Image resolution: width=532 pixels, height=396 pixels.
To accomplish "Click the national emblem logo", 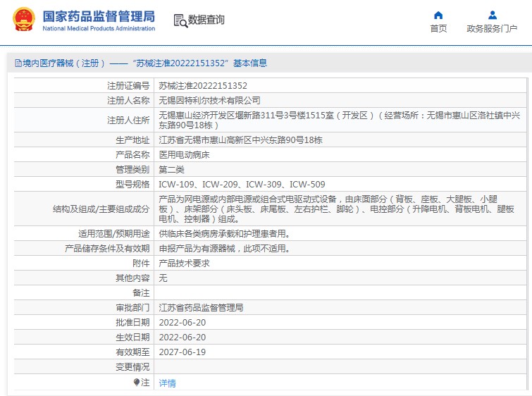I will point(24,19).
